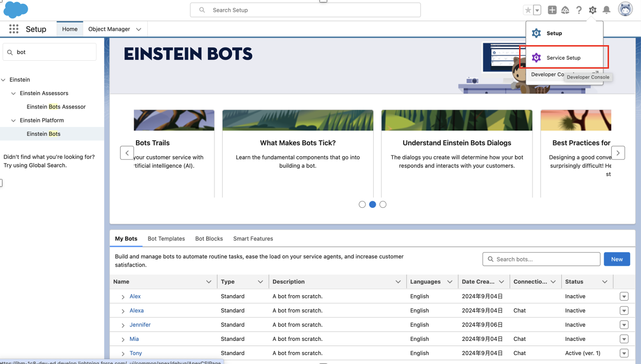Open the Bots Trails card

(174, 154)
